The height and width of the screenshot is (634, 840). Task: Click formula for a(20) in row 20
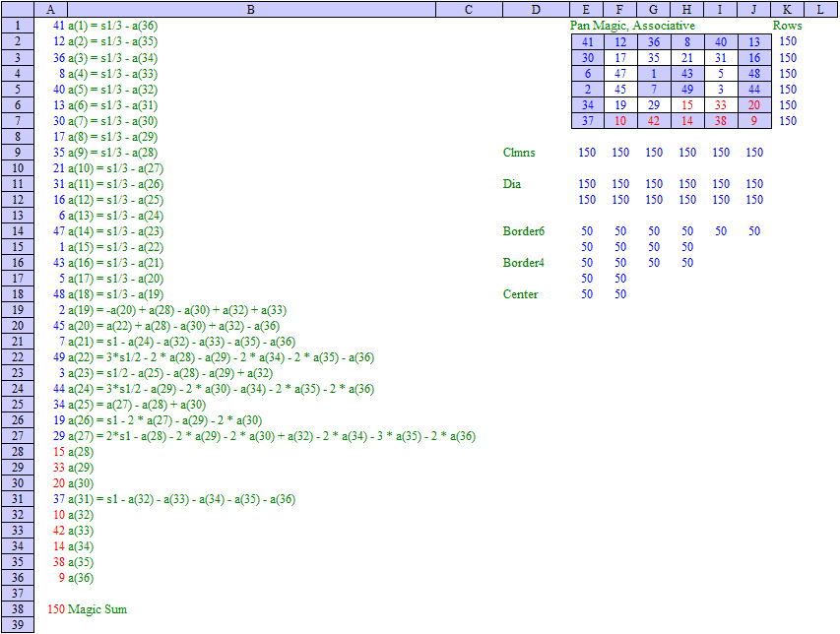pos(173,326)
